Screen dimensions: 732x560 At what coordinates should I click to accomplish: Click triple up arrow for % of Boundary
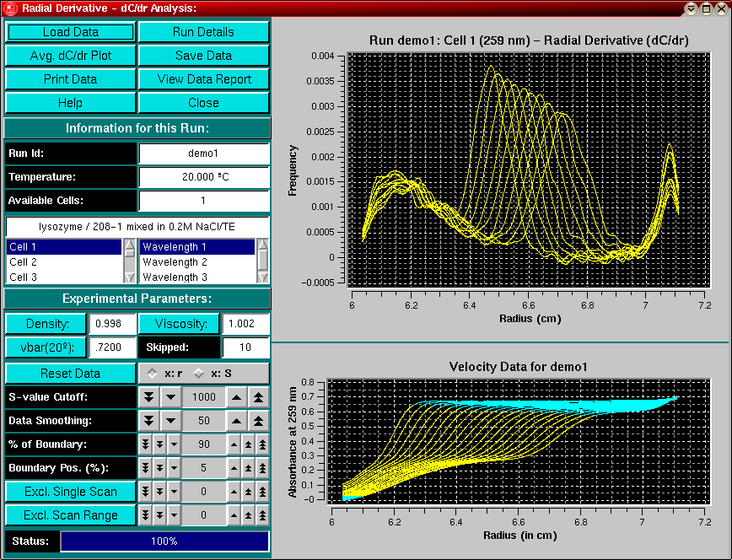[262, 444]
